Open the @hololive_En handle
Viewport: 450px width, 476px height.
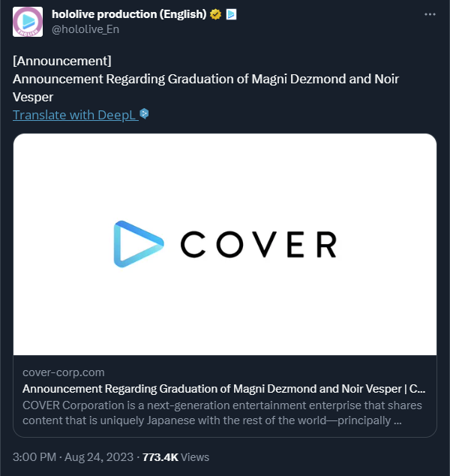(x=85, y=29)
